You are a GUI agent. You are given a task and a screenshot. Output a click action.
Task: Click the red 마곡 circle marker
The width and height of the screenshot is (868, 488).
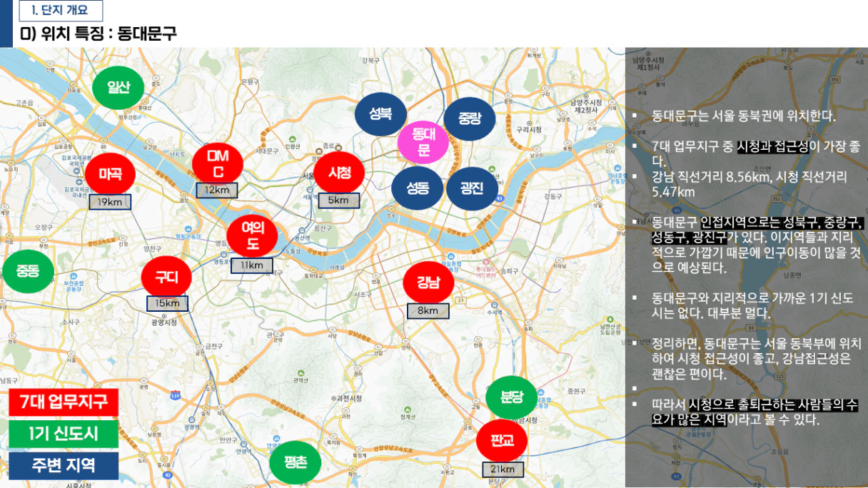[111, 173]
